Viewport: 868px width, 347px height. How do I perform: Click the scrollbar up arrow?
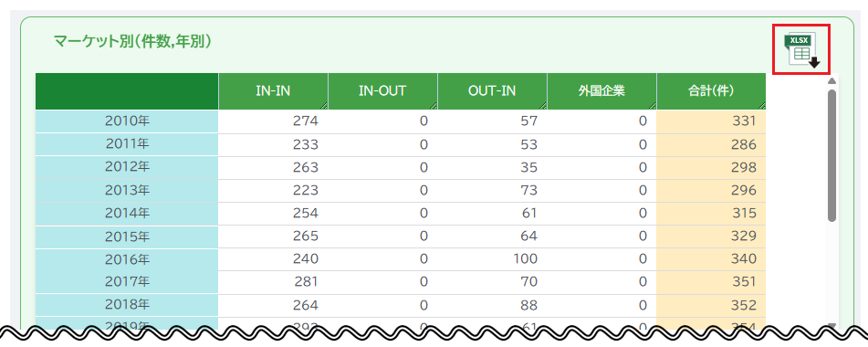(x=831, y=81)
